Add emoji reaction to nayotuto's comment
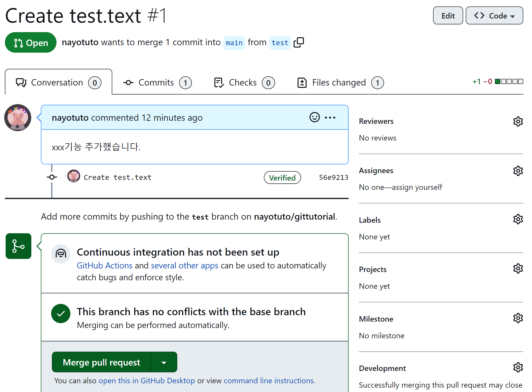The height and width of the screenshot is (392, 532). tap(314, 117)
